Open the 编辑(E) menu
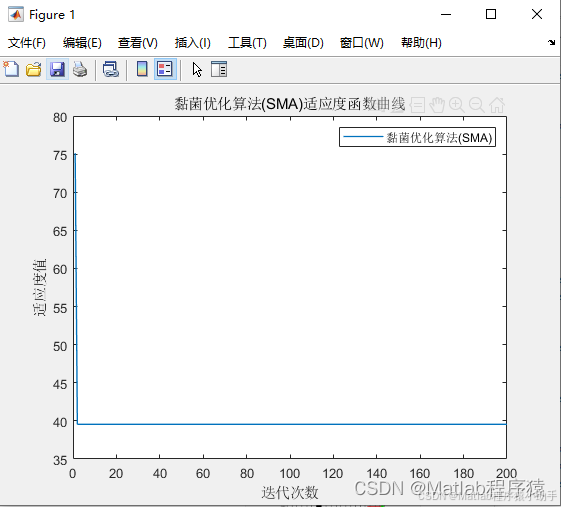Image resolution: width=561 pixels, height=507 pixels. 82,43
